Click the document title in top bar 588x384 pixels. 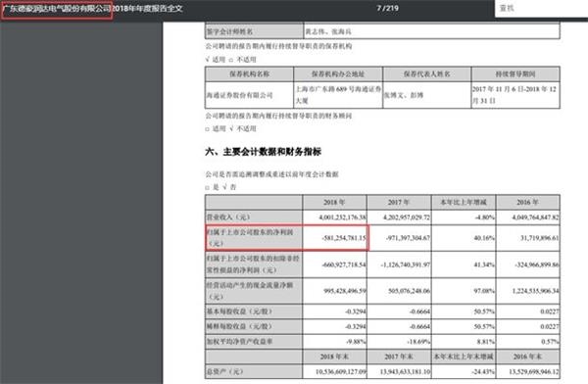93,8
